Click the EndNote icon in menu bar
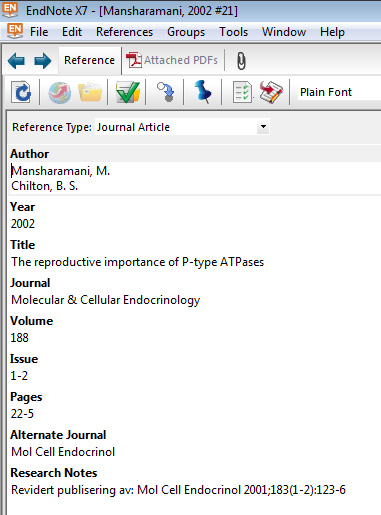 coord(15,31)
